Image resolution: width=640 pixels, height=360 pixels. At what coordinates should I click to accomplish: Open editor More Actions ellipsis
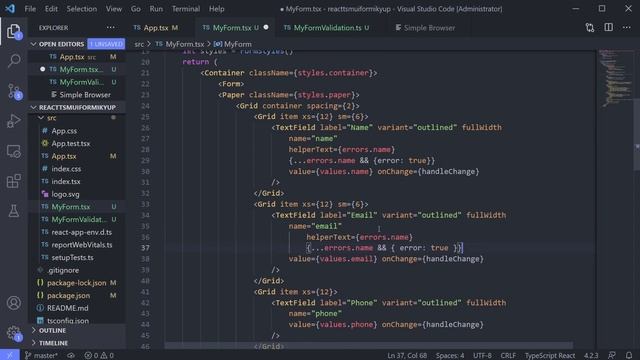[627, 27]
